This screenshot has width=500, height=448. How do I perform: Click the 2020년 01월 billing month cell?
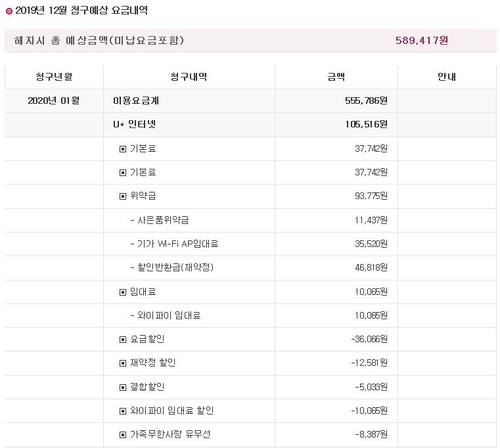[x=54, y=101]
